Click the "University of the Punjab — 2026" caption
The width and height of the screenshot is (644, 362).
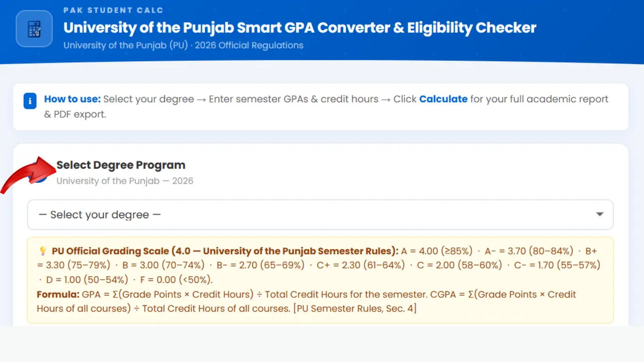(125, 181)
